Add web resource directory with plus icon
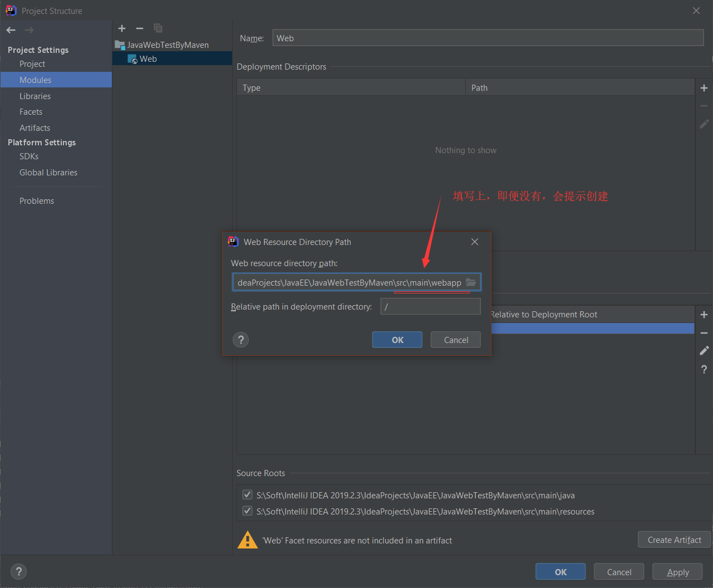The image size is (713, 588). click(704, 315)
